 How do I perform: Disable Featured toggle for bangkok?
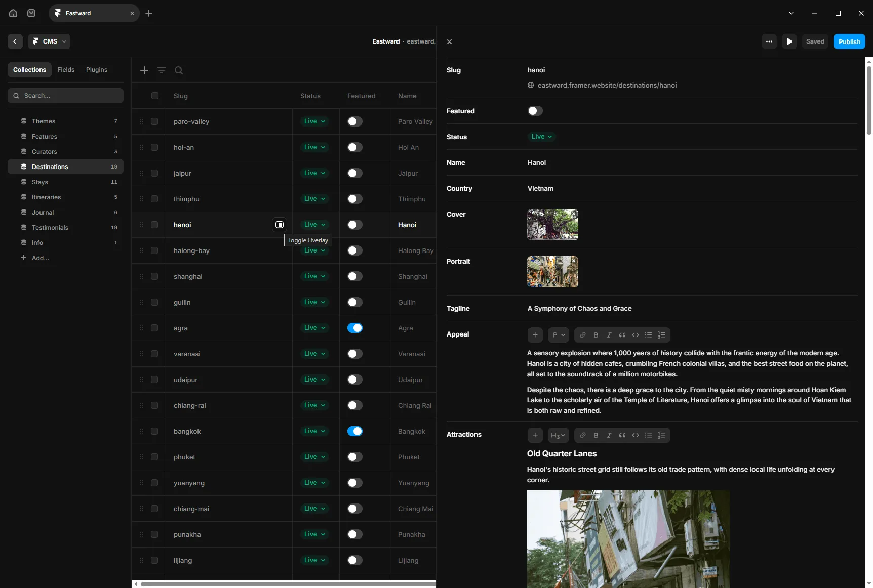point(355,431)
